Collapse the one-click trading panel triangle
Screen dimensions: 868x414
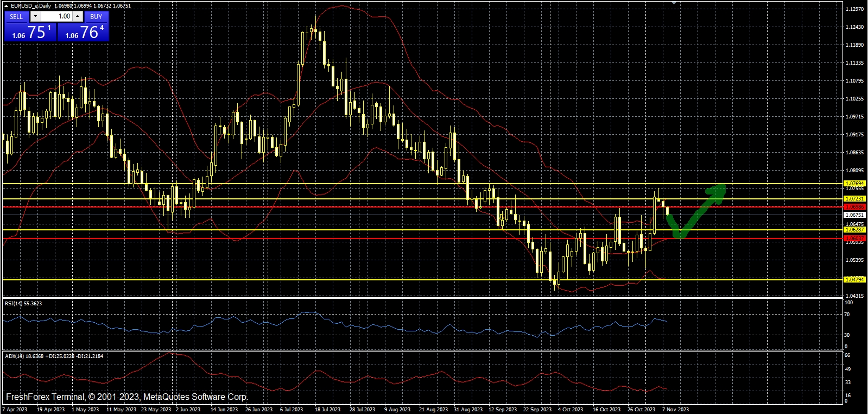pos(6,6)
